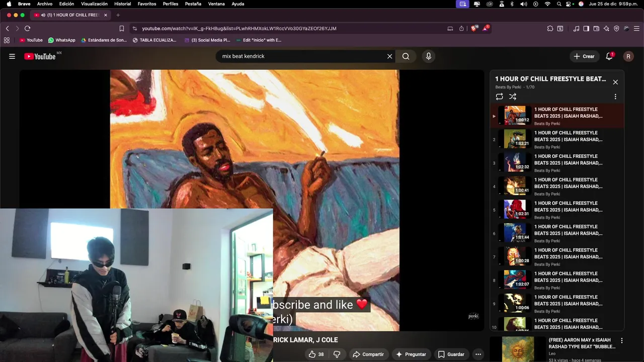Click the Guardar button
This screenshot has height=362, width=644.
[451, 354]
